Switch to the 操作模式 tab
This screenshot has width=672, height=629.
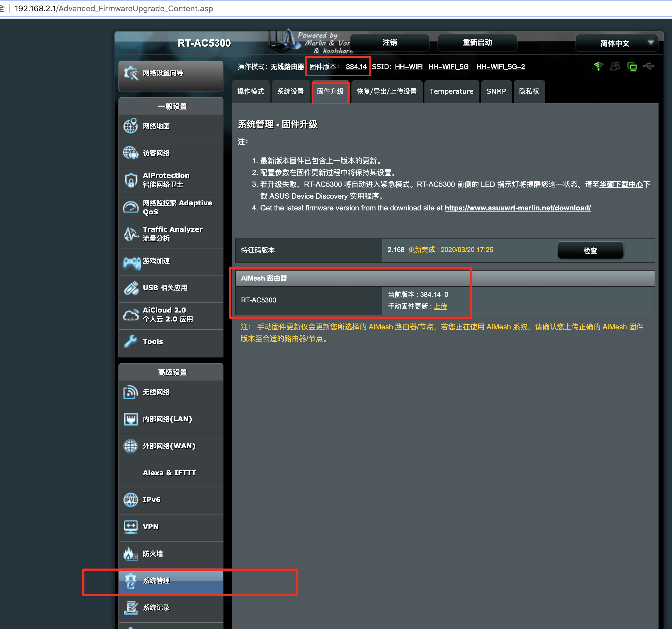click(x=250, y=91)
